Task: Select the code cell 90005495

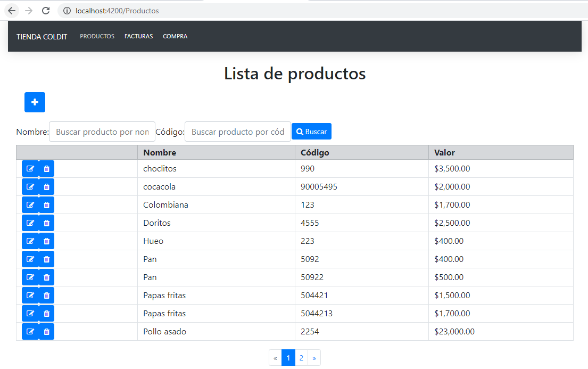Action: [x=362, y=186]
